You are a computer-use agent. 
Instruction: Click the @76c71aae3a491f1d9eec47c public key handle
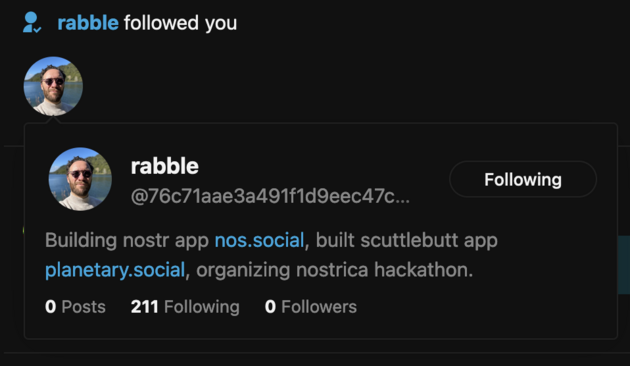point(270,196)
